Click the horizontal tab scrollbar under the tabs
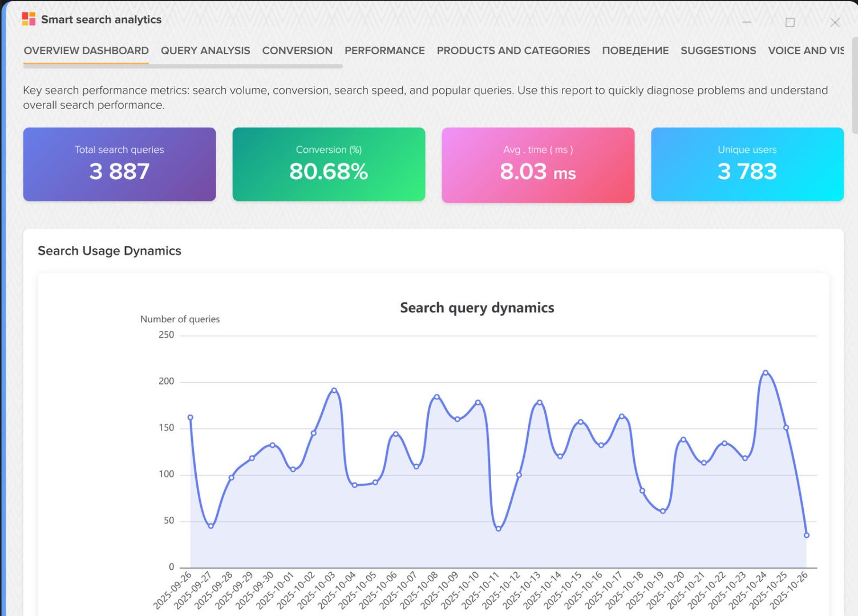The width and height of the screenshot is (858, 616). tap(183, 66)
